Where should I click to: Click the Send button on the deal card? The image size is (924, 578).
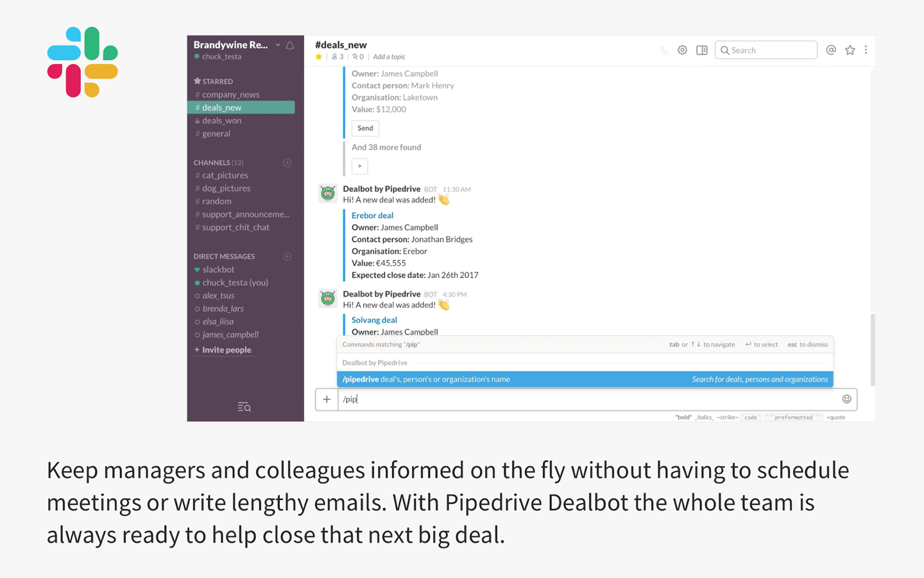[364, 128]
